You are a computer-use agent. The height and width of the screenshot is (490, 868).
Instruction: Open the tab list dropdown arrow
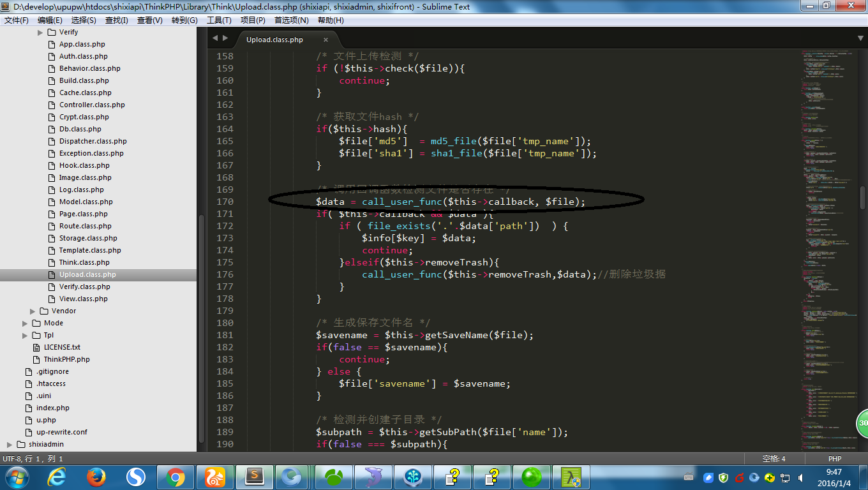(x=860, y=38)
